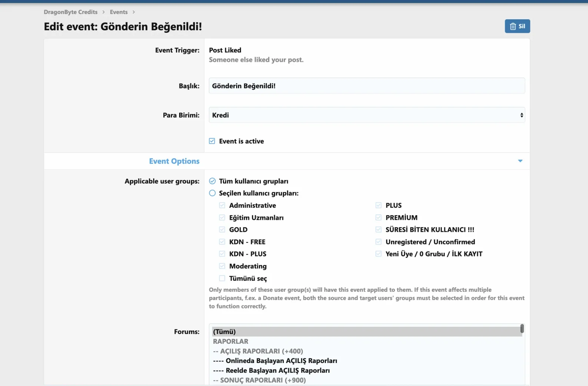Collapse the Event Options section header
588x386 pixels.
pyautogui.click(x=287, y=161)
